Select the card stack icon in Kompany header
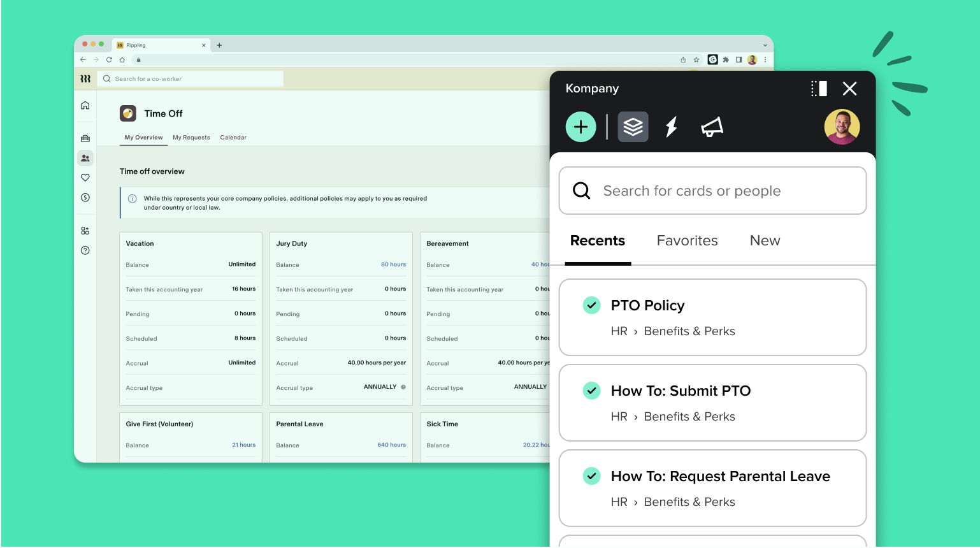This screenshot has width=980, height=548. pos(633,126)
